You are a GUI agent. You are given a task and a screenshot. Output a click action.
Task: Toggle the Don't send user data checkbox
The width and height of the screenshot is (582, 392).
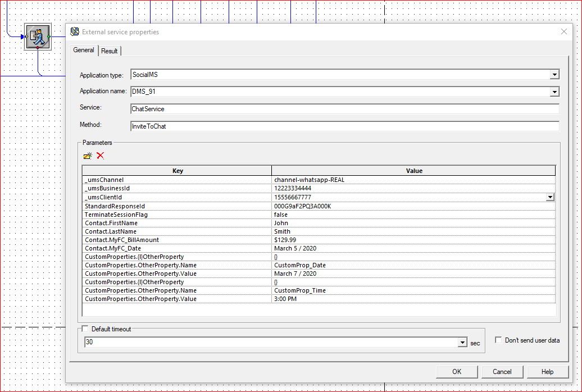click(x=498, y=340)
